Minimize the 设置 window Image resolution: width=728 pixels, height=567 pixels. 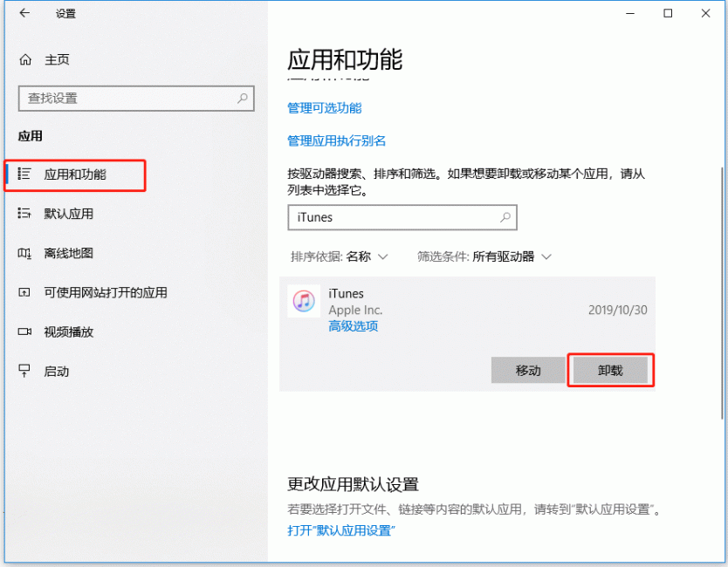click(630, 13)
